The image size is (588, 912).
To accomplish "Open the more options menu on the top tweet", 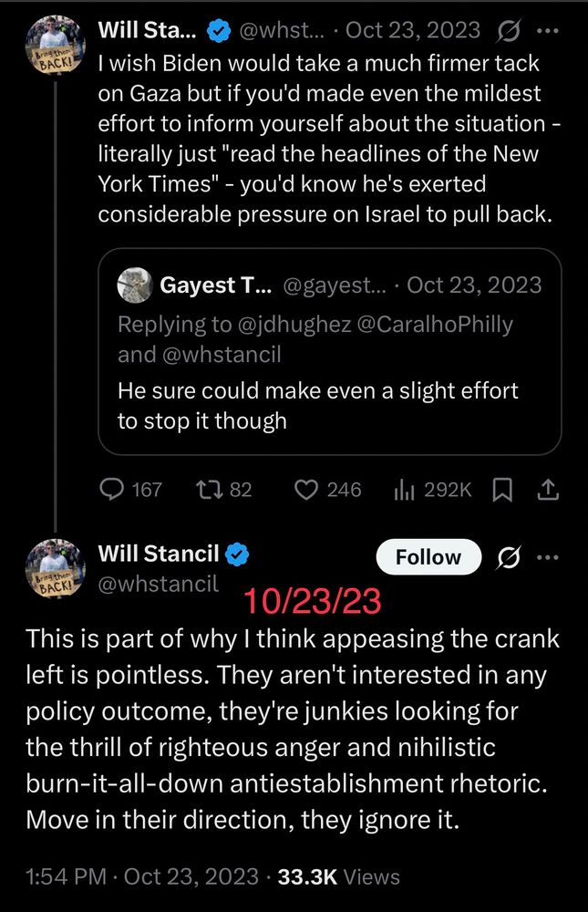I will [550, 30].
